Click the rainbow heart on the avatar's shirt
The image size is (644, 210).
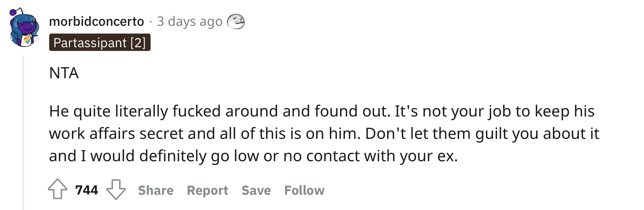(x=27, y=40)
